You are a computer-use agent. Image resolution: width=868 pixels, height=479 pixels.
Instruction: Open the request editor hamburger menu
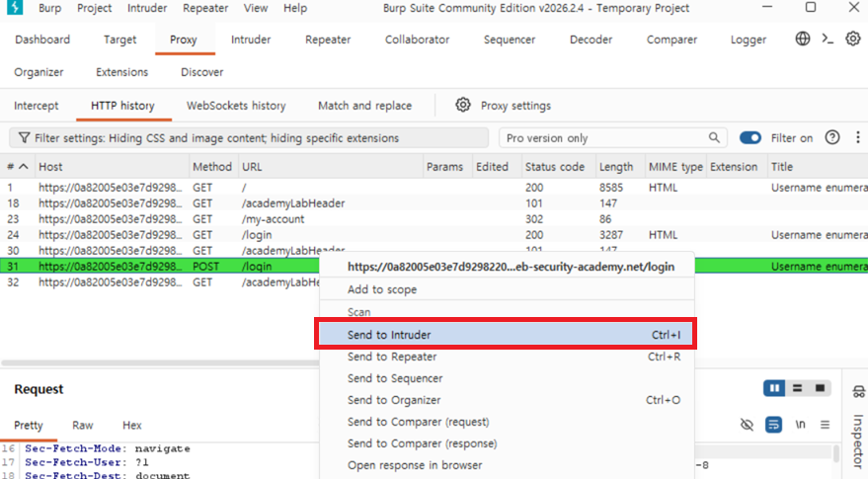[825, 425]
